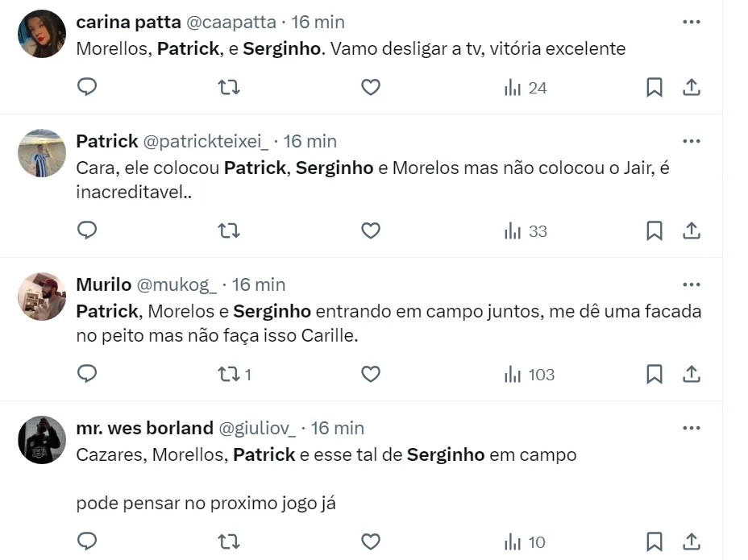748x560 pixels.
Task: Click Murilo's profile avatar
Action: click(x=42, y=297)
